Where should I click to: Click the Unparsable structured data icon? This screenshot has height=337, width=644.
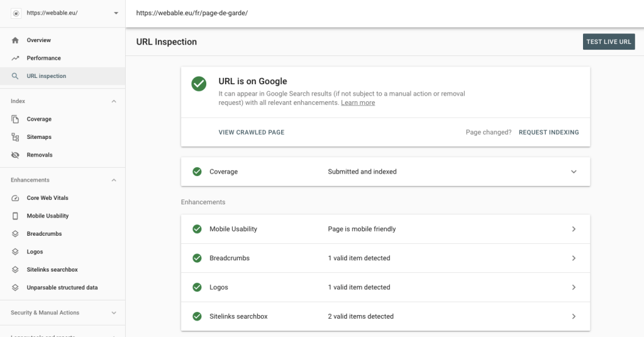(15, 288)
